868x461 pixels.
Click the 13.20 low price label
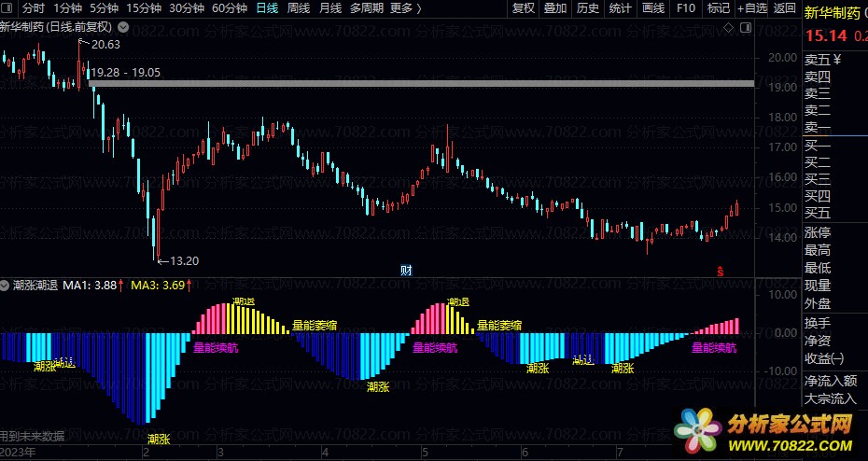[185, 260]
